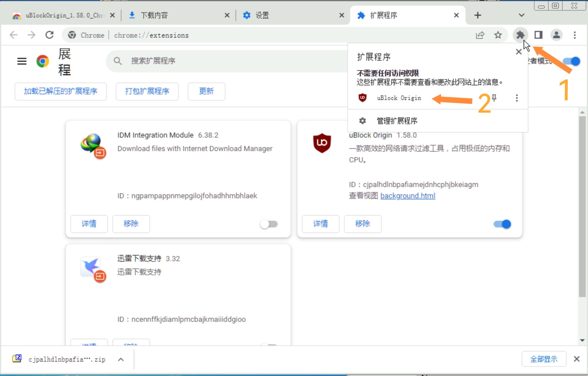Enable the IDM Integration Module toggle

(269, 224)
